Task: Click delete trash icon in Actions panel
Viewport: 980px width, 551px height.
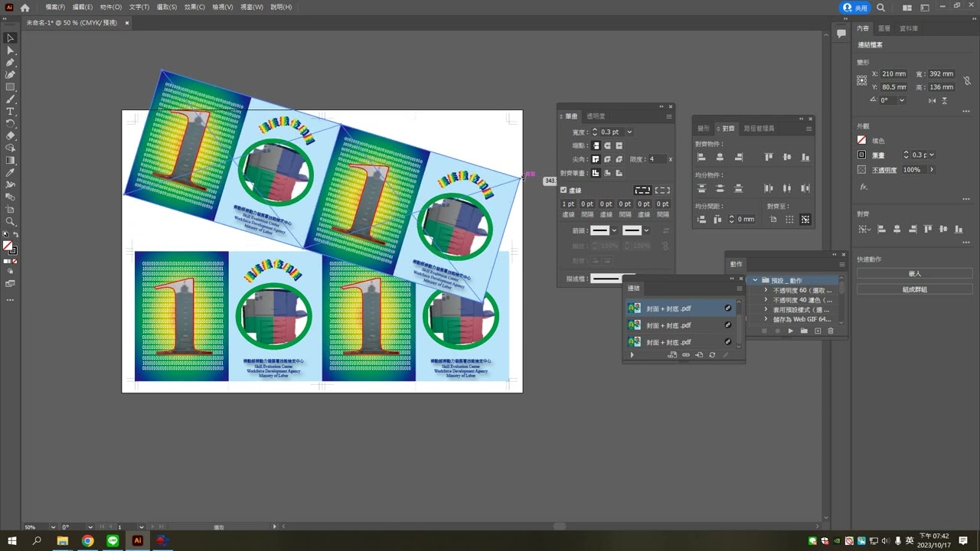Action: point(831,331)
